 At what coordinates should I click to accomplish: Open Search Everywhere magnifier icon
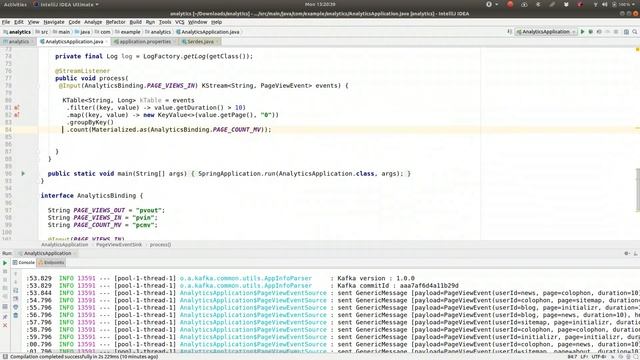635,32
